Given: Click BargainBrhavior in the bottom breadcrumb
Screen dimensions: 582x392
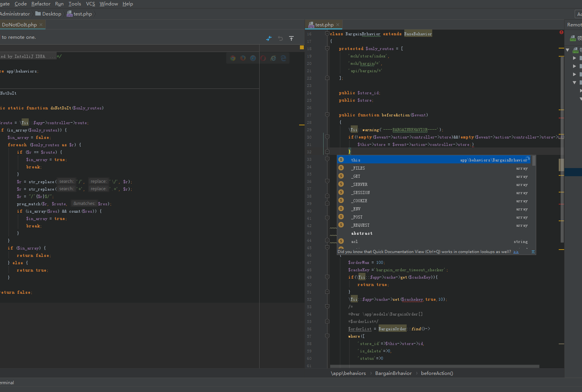Looking at the screenshot, I should [393, 373].
